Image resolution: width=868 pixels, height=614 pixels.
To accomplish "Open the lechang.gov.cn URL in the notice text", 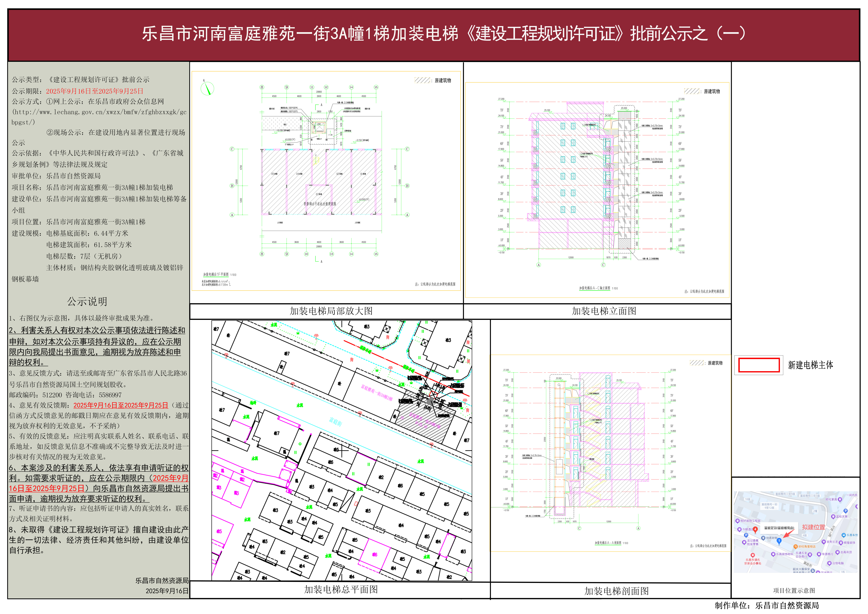I will pos(99,117).
